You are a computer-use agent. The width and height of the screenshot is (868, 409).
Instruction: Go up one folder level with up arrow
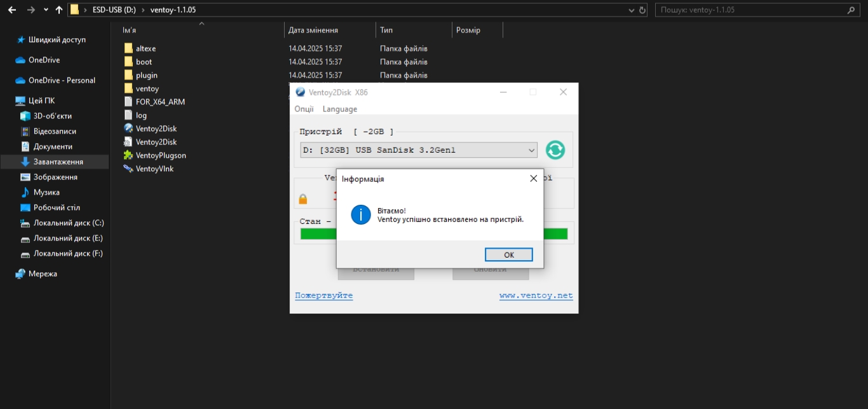pyautogui.click(x=59, y=10)
